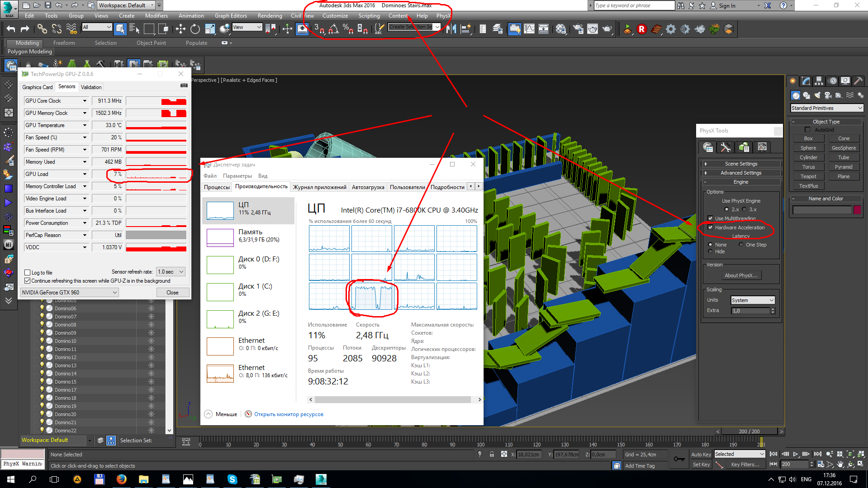This screenshot has height=488, width=868.
Task: Open Firefox from the taskbar
Action: click(x=121, y=479)
